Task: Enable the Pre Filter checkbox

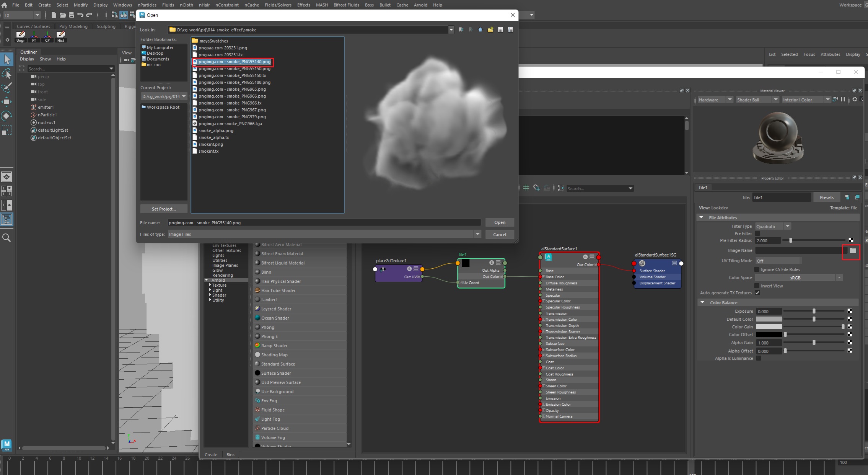Action: pyautogui.click(x=757, y=233)
